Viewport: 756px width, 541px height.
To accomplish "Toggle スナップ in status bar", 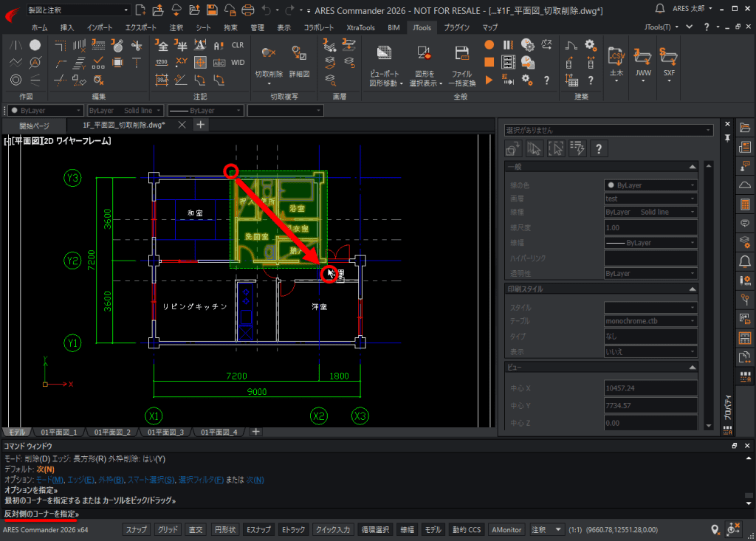I will [136, 529].
